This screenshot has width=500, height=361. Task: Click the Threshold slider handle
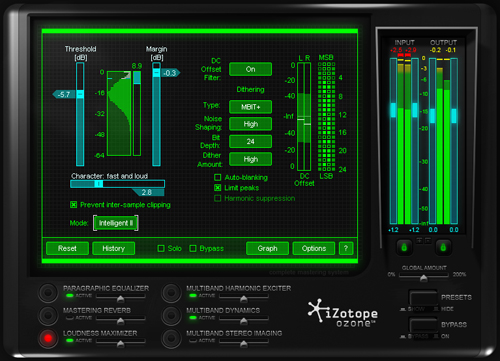click(x=80, y=94)
